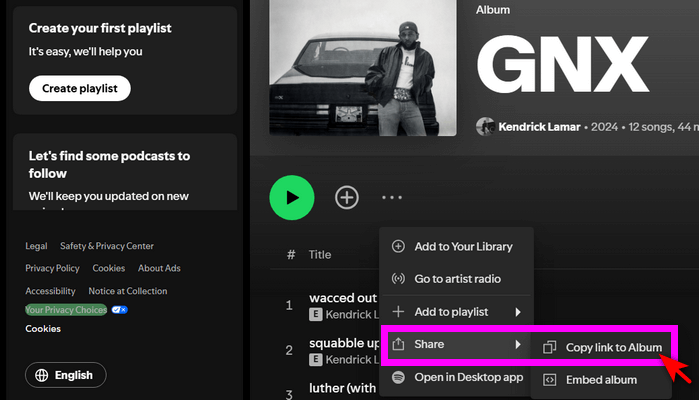
Task: Select Go to artist radio
Action: coord(457,279)
